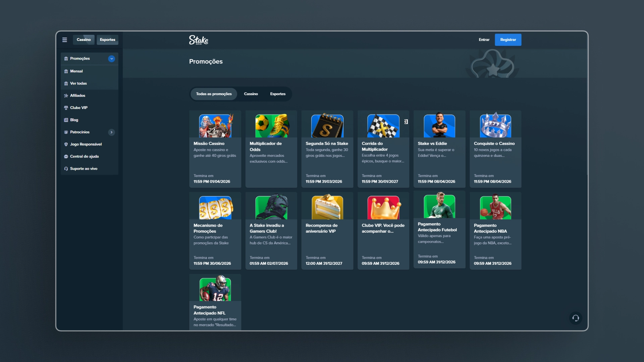This screenshot has width=644, height=362.
Task: Click the Registrar button
Action: pyautogui.click(x=508, y=40)
